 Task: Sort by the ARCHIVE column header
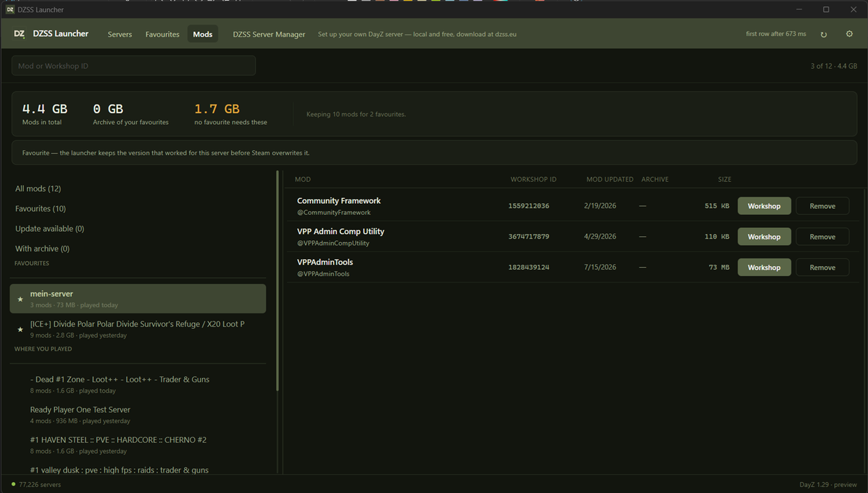point(655,180)
